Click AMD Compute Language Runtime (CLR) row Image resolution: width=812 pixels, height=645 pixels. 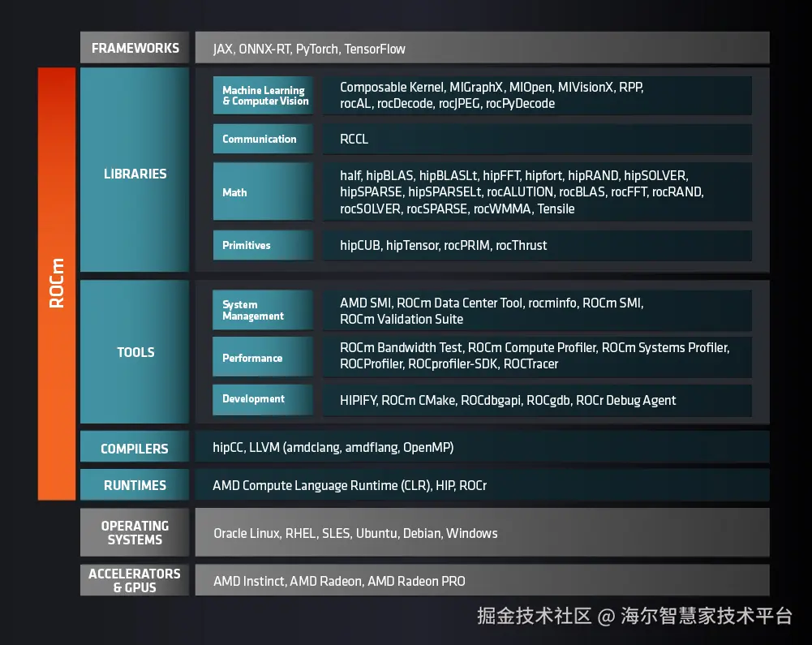click(x=482, y=485)
